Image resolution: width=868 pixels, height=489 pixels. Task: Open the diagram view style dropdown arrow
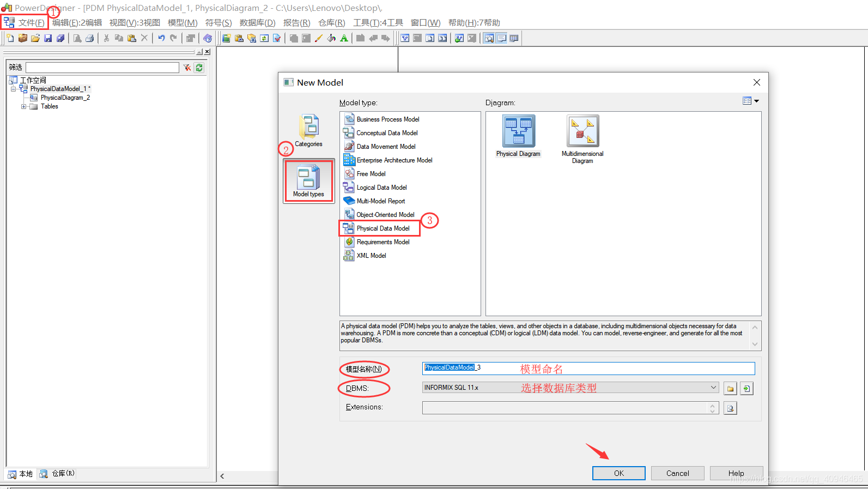(756, 101)
